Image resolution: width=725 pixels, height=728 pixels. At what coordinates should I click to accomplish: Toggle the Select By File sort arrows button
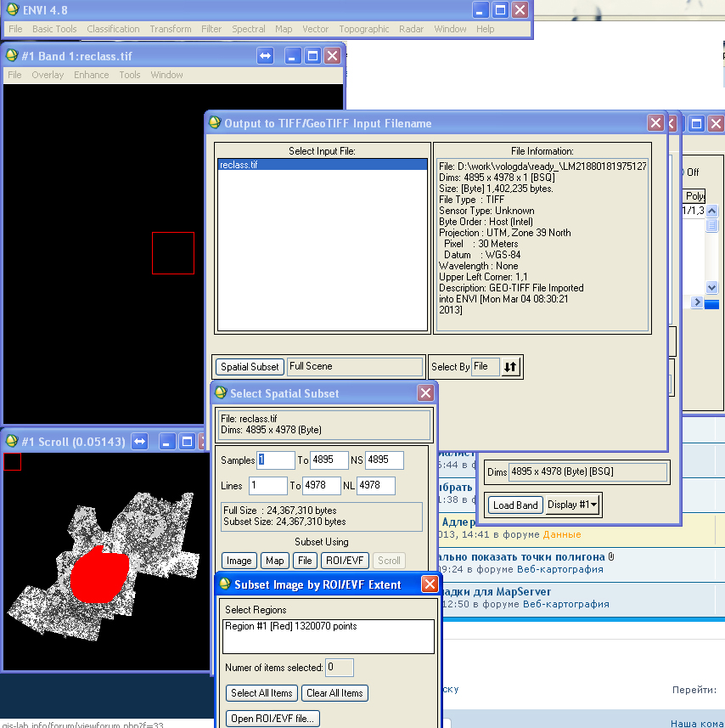coord(511,367)
